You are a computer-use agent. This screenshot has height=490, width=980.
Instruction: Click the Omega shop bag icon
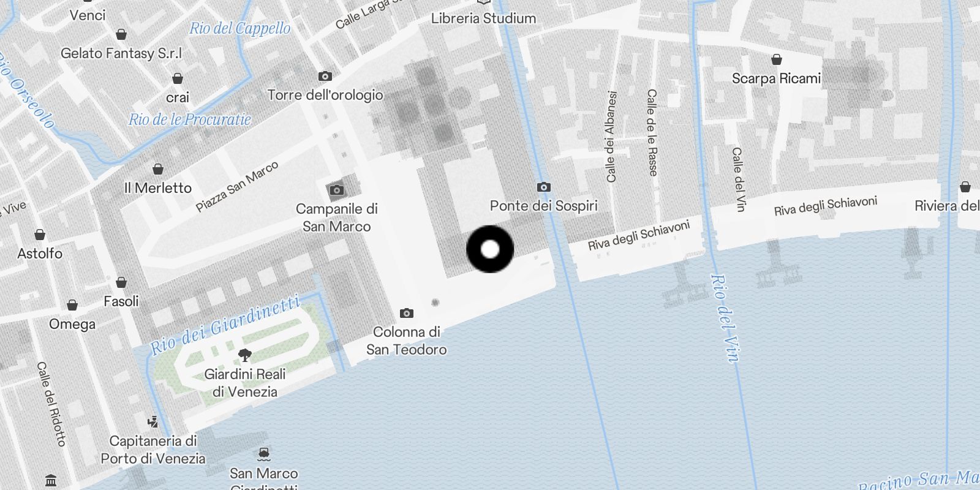pyautogui.click(x=72, y=305)
